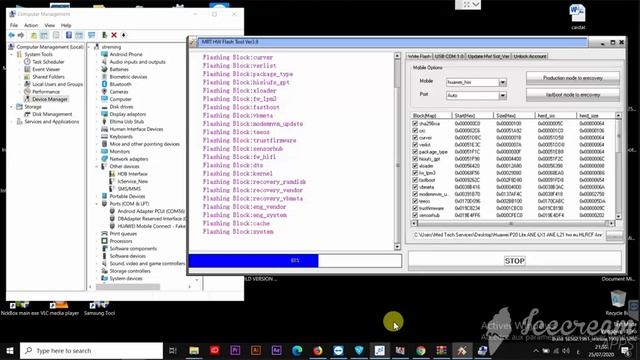Select Monitors device category
640x360 pixels.
[x=120, y=151]
